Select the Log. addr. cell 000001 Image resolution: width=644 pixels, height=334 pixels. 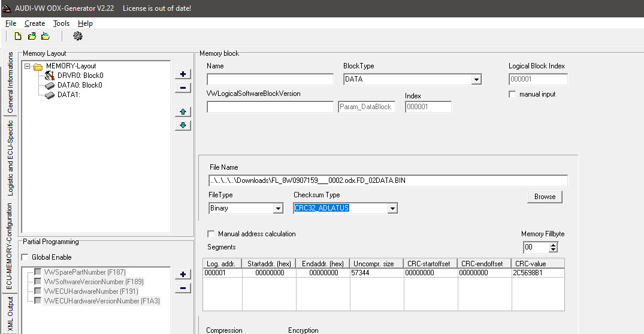point(222,273)
